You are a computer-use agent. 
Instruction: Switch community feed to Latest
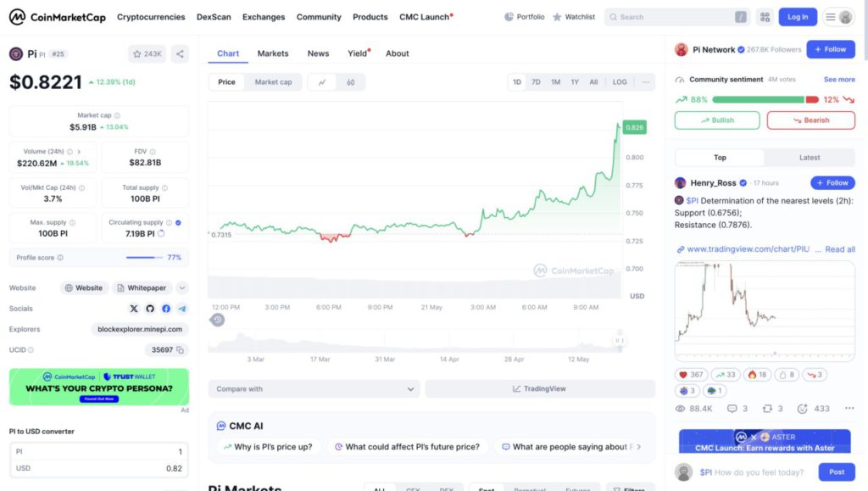coord(809,158)
